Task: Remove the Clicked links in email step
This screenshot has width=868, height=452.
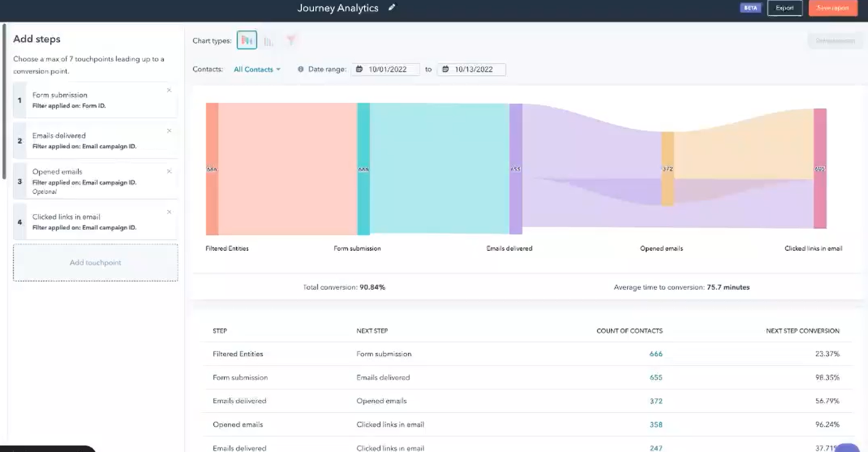Action: pos(169,212)
